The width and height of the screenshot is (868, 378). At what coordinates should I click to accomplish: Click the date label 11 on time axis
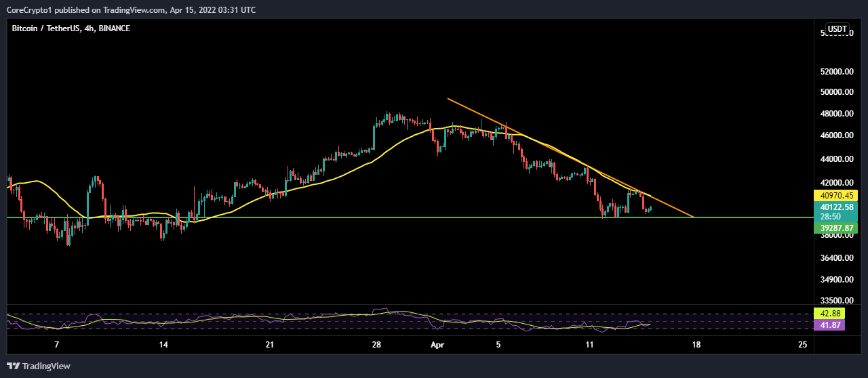(590, 345)
